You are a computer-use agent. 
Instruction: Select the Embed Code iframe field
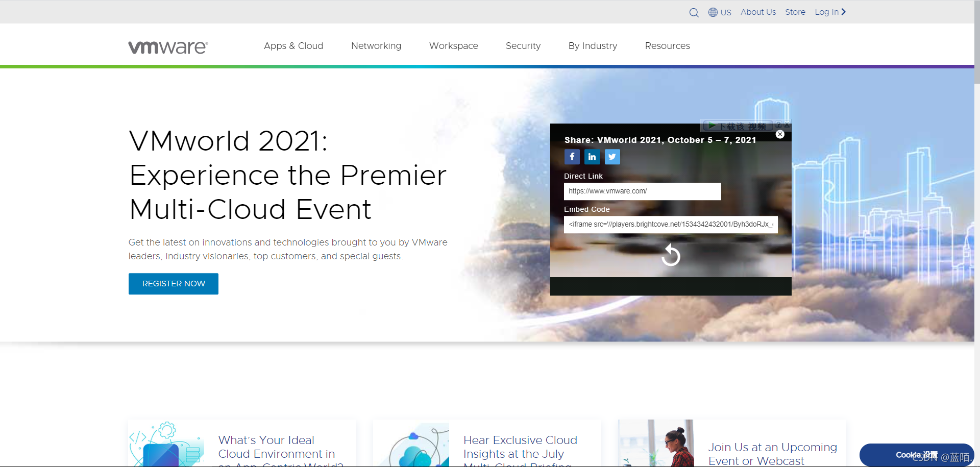(x=671, y=225)
